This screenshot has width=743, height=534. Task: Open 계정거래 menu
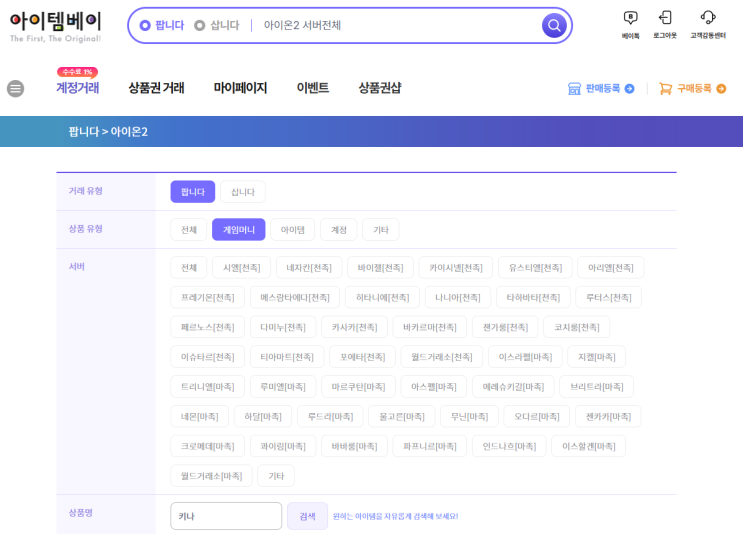pyautogui.click(x=78, y=88)
